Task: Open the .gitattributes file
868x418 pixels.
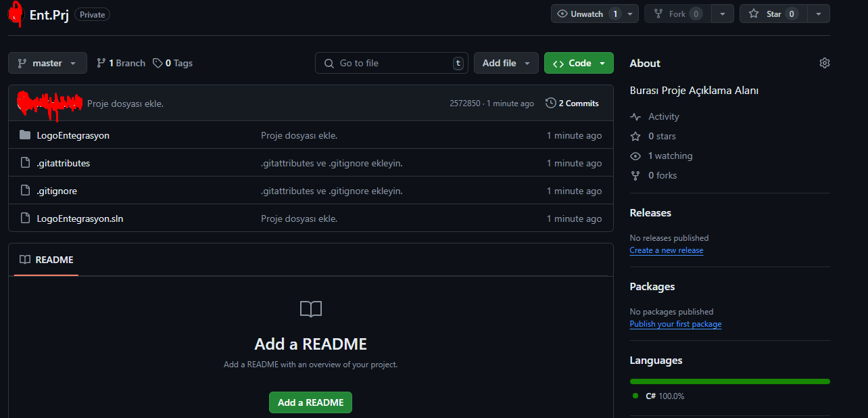Action: click(64, 163)
